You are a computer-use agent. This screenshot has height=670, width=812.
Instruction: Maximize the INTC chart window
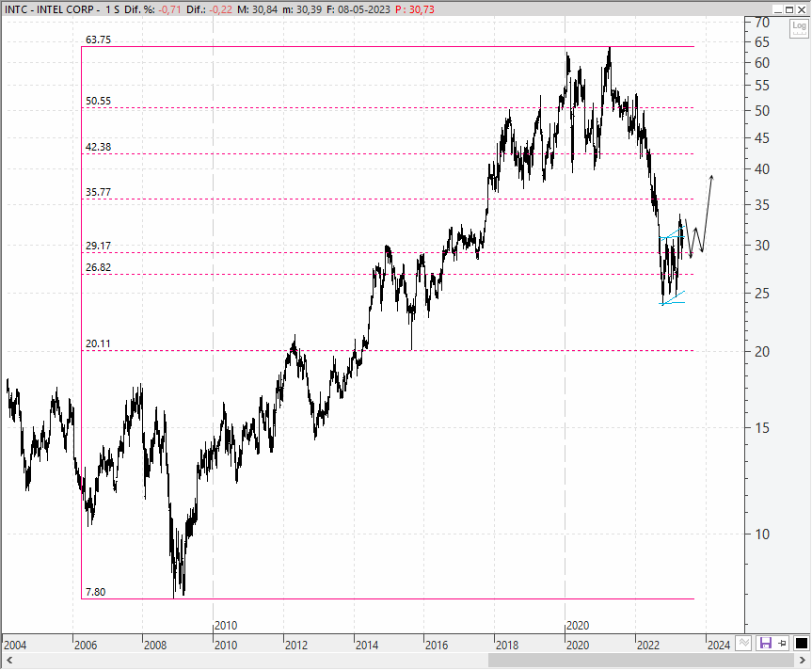(x=789, y=9)
